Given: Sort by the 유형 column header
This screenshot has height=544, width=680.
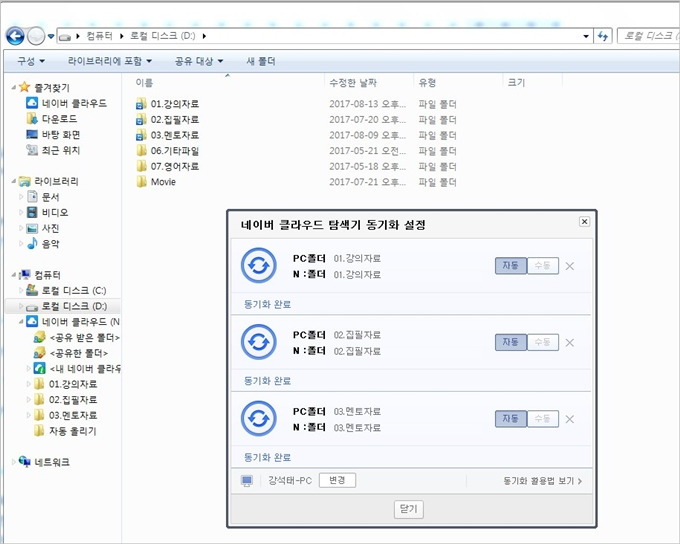Looking at the screenshot, I should (427, 82).
